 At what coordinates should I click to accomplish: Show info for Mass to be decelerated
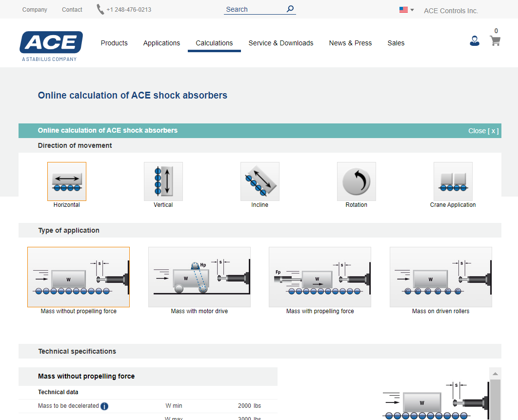pyautogui.click(x=104, y=406)
